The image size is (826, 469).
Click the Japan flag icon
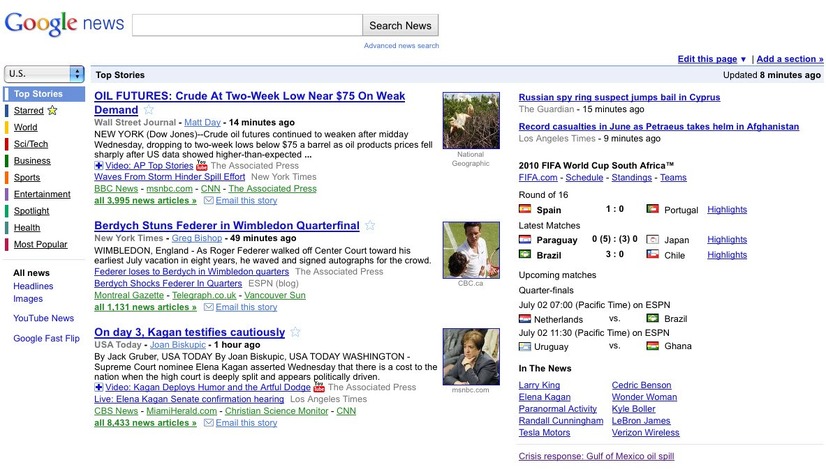[x=652, y=240]
